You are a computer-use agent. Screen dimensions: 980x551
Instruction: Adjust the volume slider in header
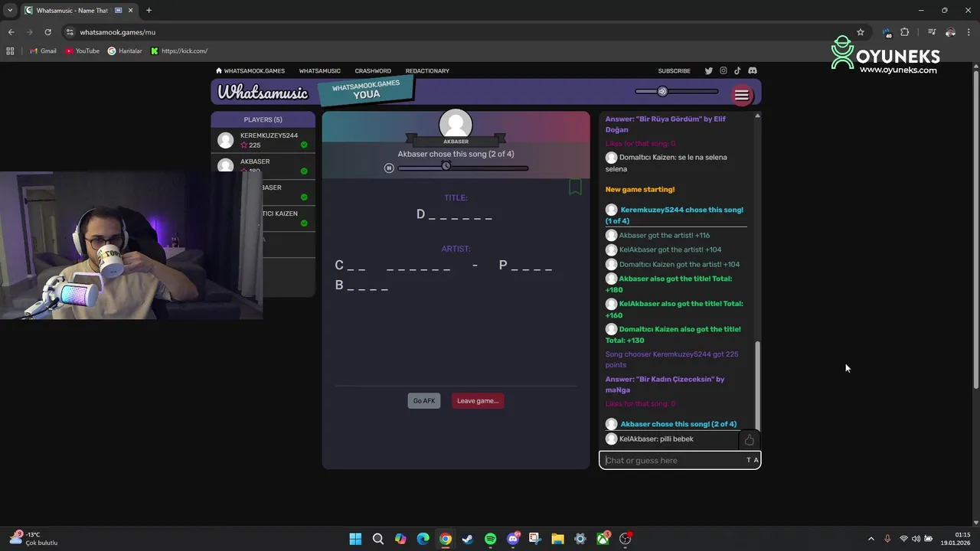pos(677,92)
